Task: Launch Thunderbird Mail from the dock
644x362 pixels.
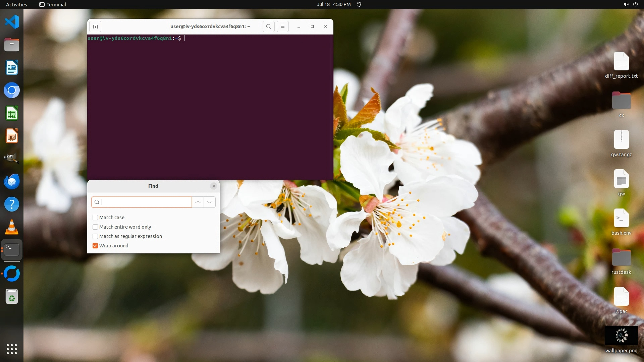Action: point(12,181)
